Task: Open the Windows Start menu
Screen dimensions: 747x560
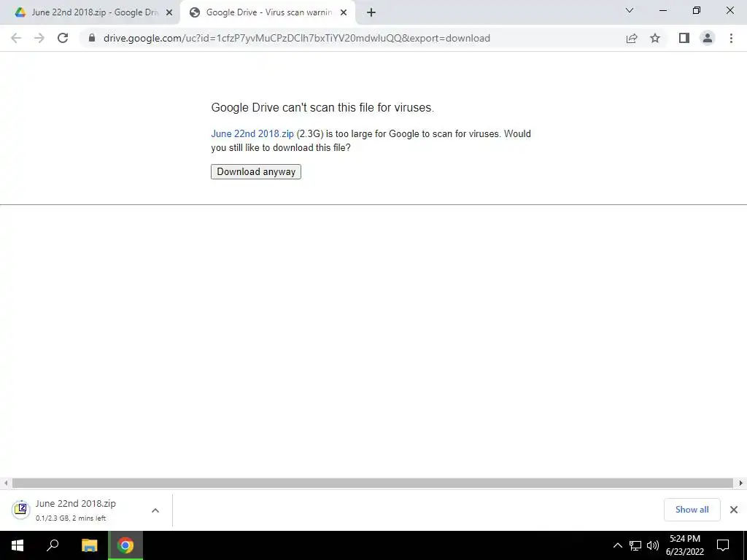Action: point(18,545)
